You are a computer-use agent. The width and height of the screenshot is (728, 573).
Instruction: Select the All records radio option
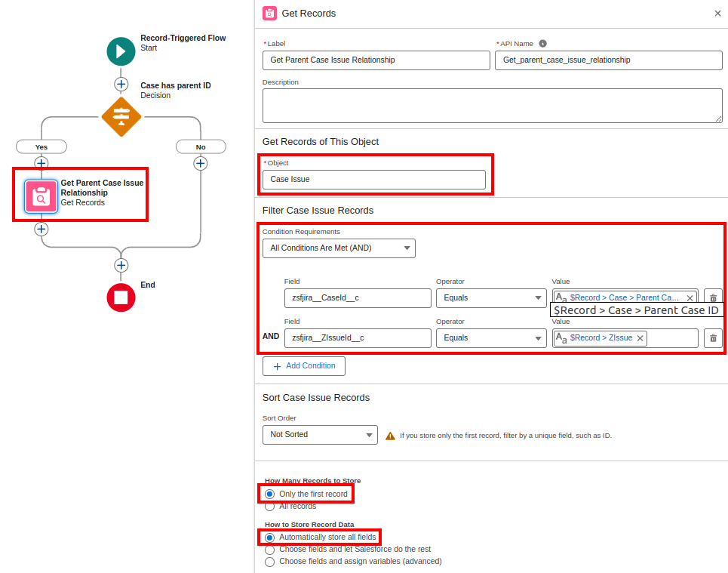pos(270,507)
